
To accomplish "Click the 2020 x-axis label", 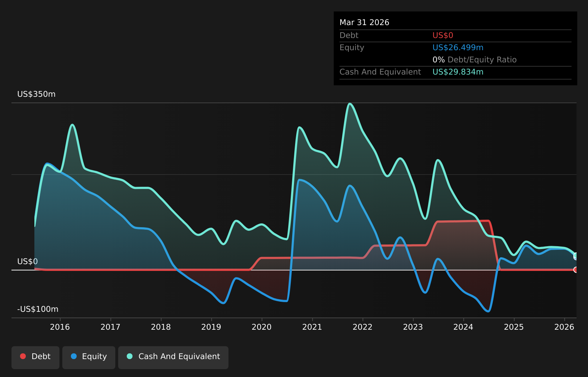I will tap(262, 327).
